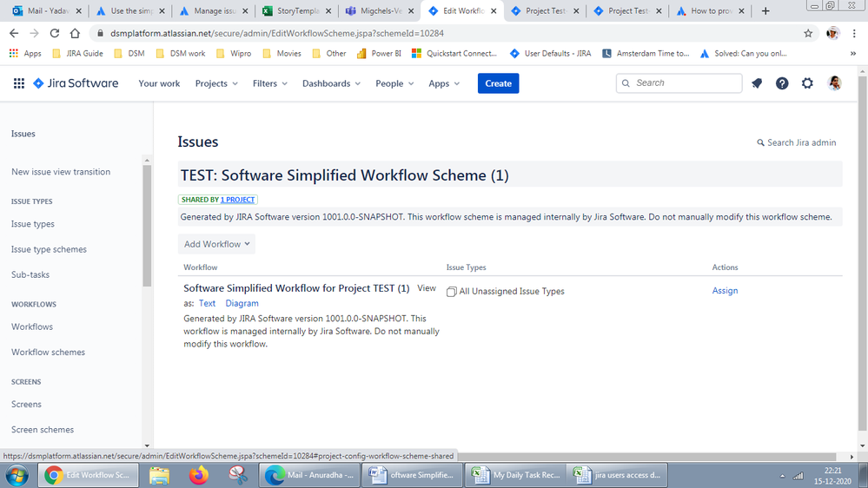Click the Jira Software logo

click(x=76, y=83)
